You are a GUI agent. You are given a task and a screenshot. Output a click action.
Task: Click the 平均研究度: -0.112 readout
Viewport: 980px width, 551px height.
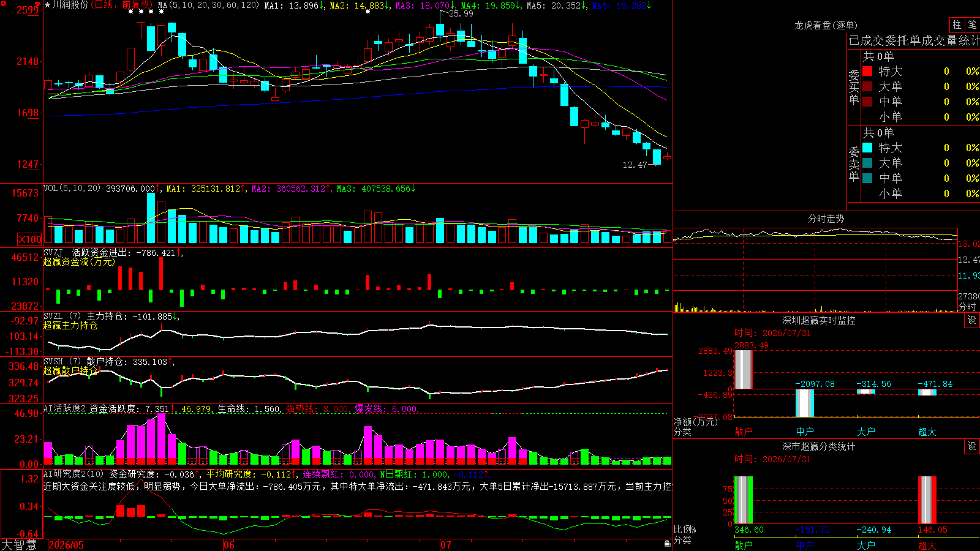(x=251, y=474)
